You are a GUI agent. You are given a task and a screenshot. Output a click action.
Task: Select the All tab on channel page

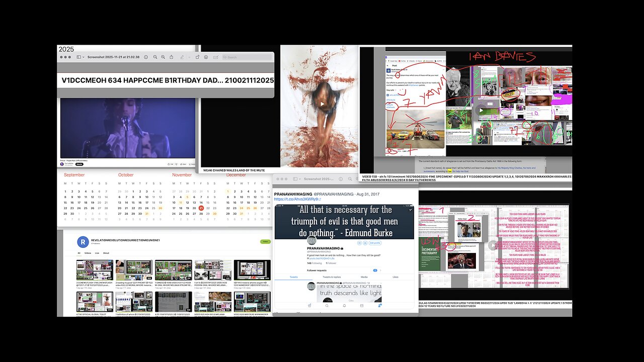pos(79,253)
